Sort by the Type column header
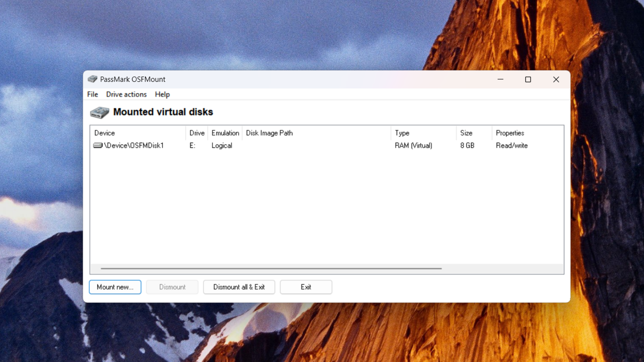Image resolution: width=644 pixels, height=362 pixels. tap(424, 133)
